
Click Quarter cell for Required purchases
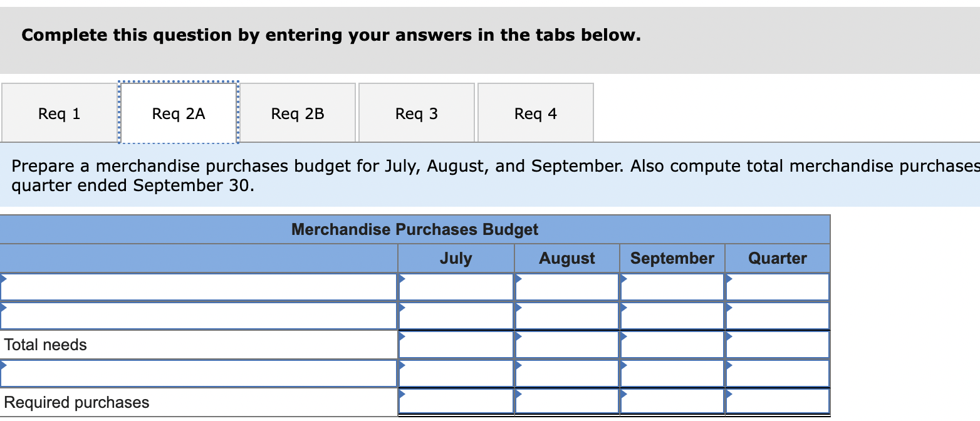point(778,402)
